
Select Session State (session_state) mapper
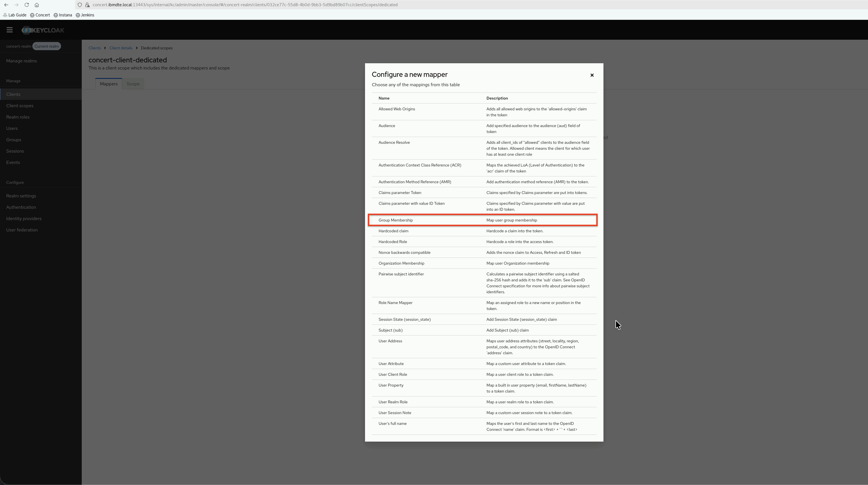tap(484, 319)
